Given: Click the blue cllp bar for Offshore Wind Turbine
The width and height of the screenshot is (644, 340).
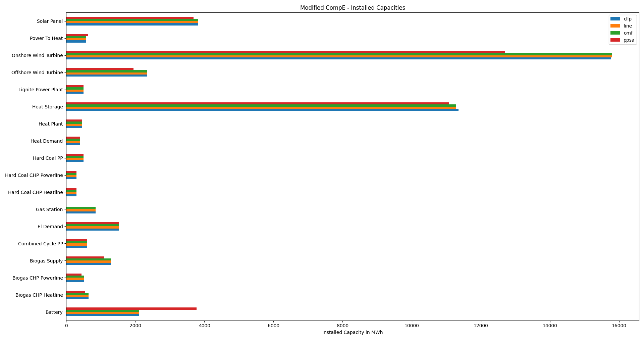Looking at the screenshot, I should [x=107, y=76].
